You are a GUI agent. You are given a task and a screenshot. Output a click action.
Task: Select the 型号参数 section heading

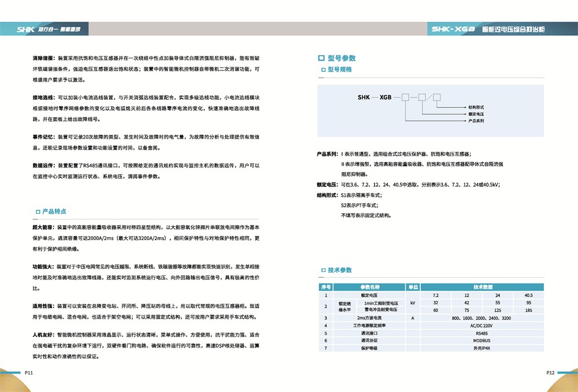[x=342, y=58]
